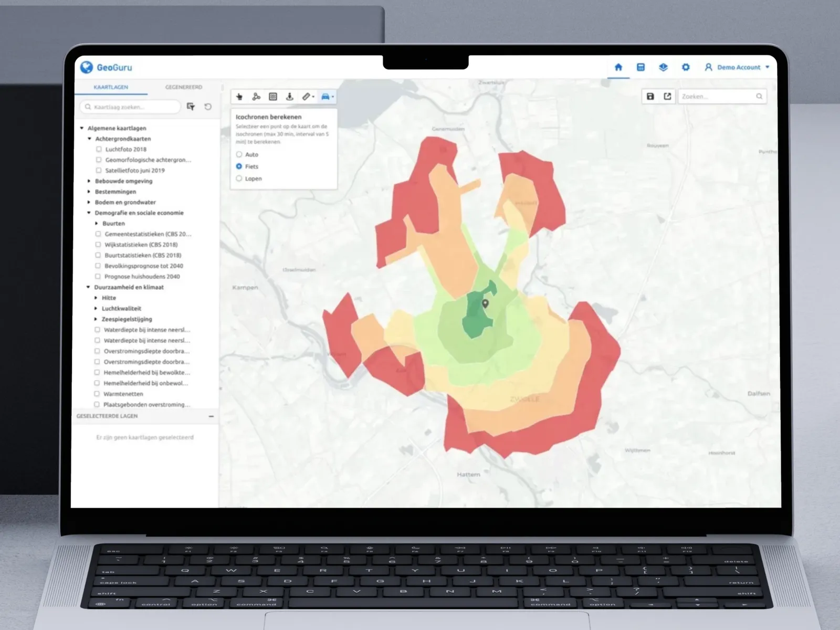Expand the Bebouwde omgeving group

pyautogui.click(x=89, y=181)
